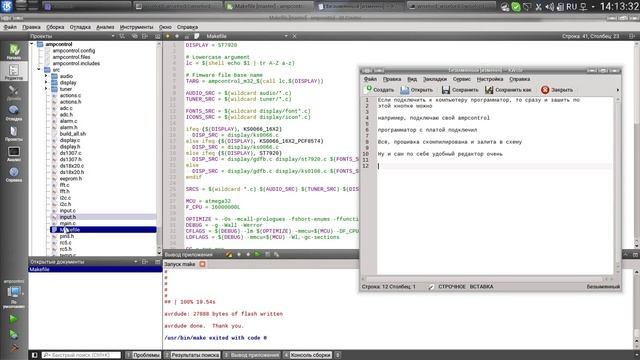
Task: Collapse the ampcontrol project root
Action: (x=32, y=44)
